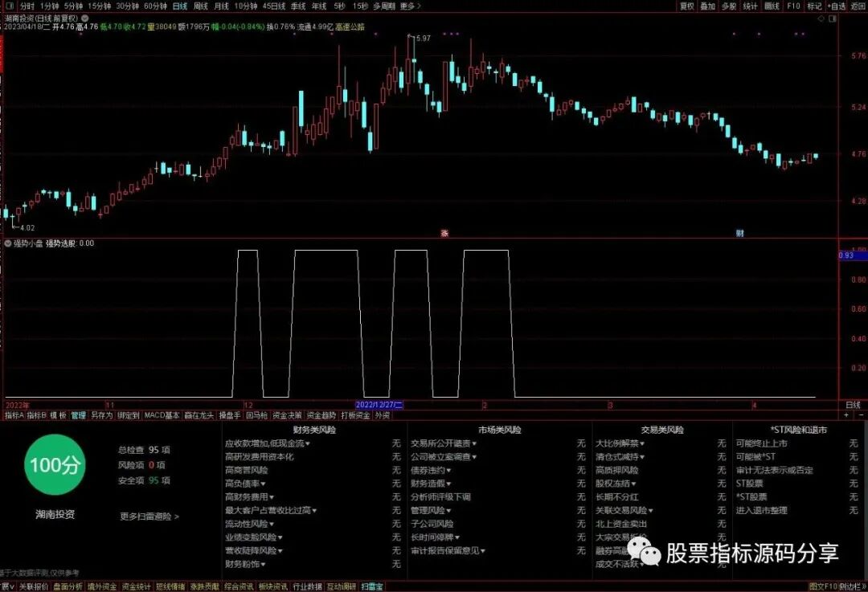
Task: Select the 周线 period tab
Action: [x=200, y=6]
